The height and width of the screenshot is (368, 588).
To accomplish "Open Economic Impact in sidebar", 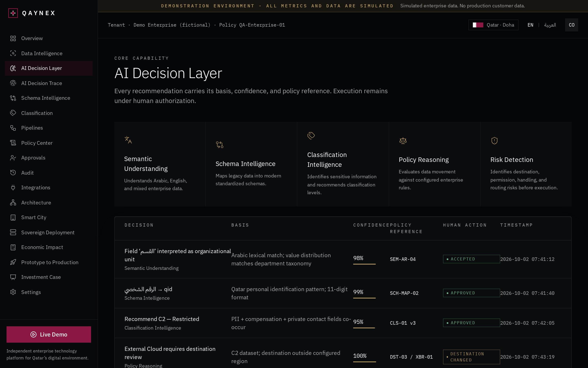I will [49, 247].
